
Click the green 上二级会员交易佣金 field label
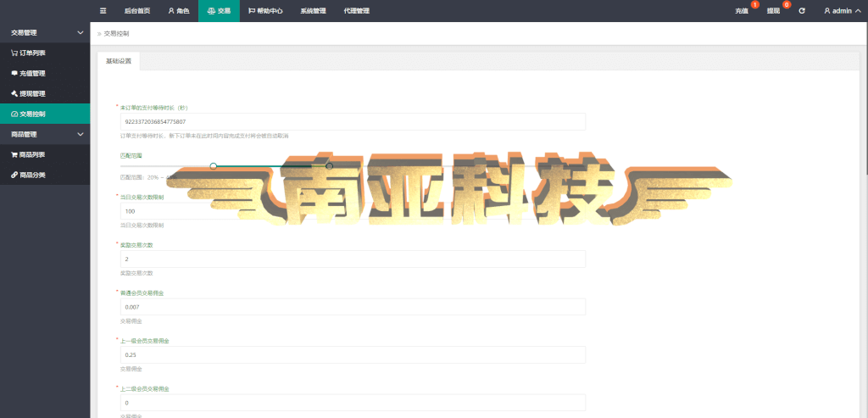pyautogui.click(x=144, y=388)
